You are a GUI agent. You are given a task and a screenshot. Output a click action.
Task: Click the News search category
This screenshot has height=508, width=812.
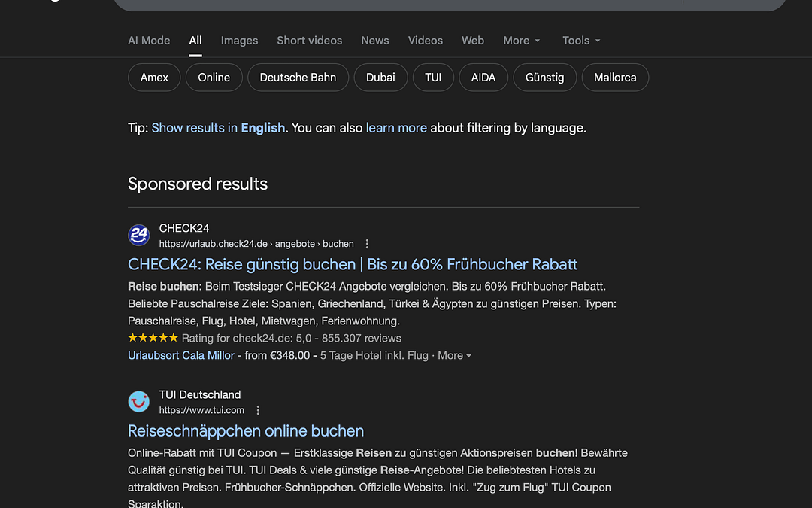coord(374,41)
